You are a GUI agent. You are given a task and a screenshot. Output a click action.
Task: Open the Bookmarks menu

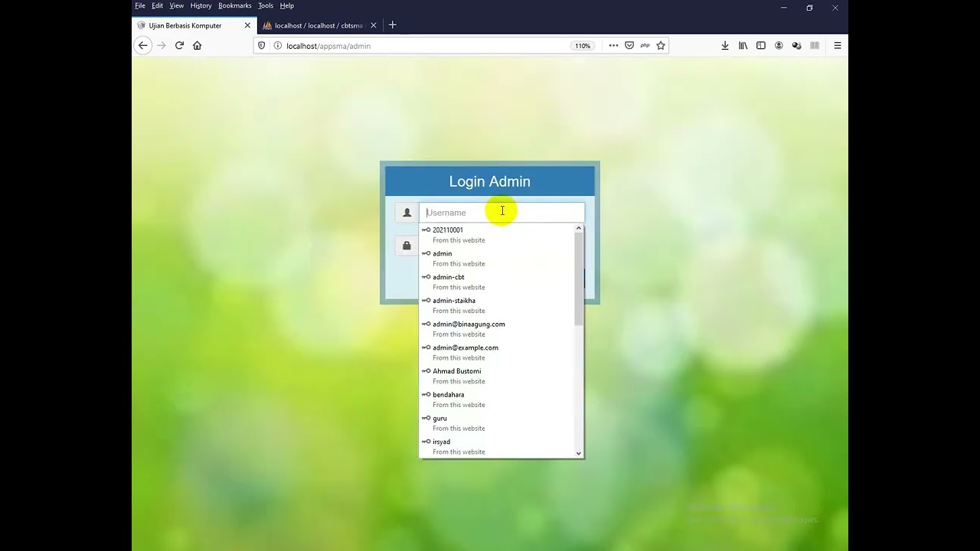tap(234, 5)
